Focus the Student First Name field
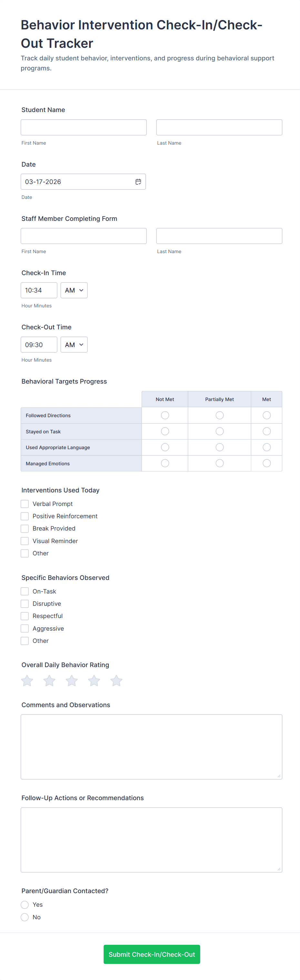Viewport: 300px width, 980px height. point(84,128)
